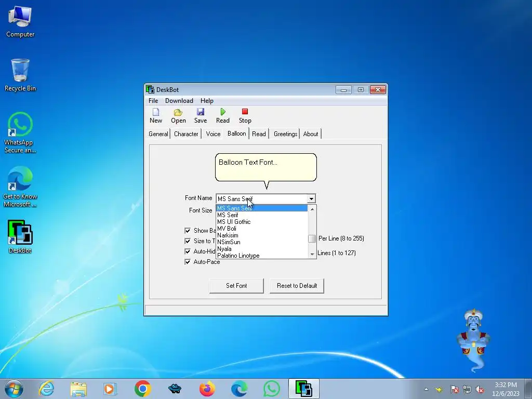Viewport: 532px width, 399px height.
Task: Launch Google Chrome from taskbar
Action: coord(142,389)
